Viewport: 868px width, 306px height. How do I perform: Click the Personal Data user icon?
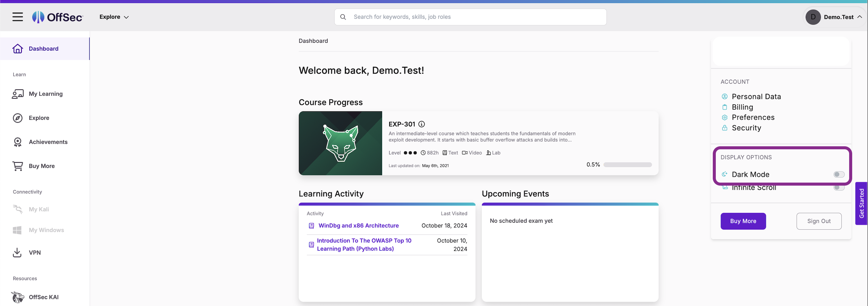coord(725,97)
